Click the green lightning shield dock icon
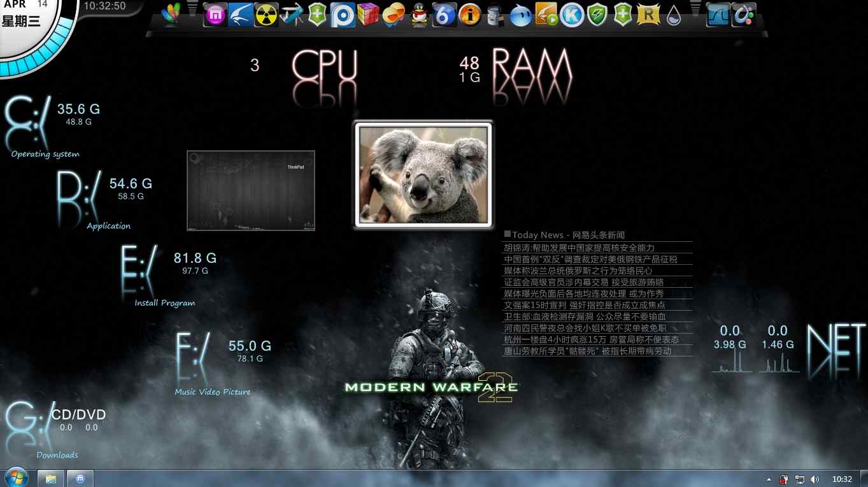 597,15
